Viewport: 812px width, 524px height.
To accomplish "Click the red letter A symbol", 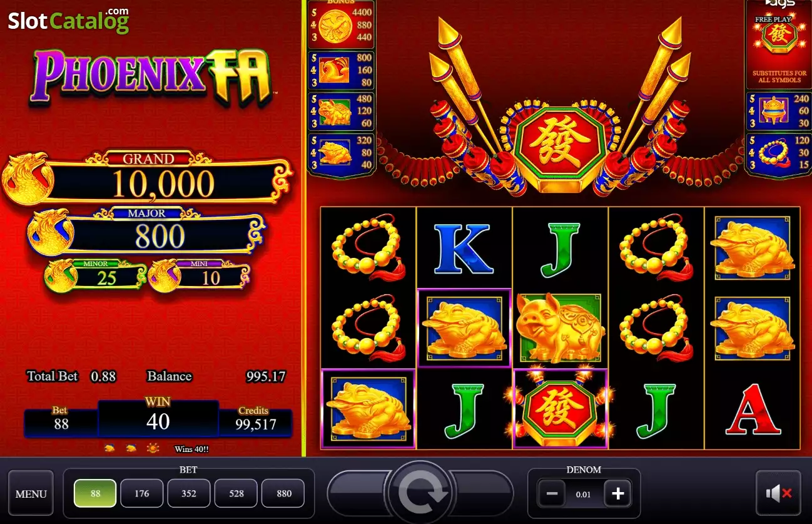I will (x=753, y=409).
